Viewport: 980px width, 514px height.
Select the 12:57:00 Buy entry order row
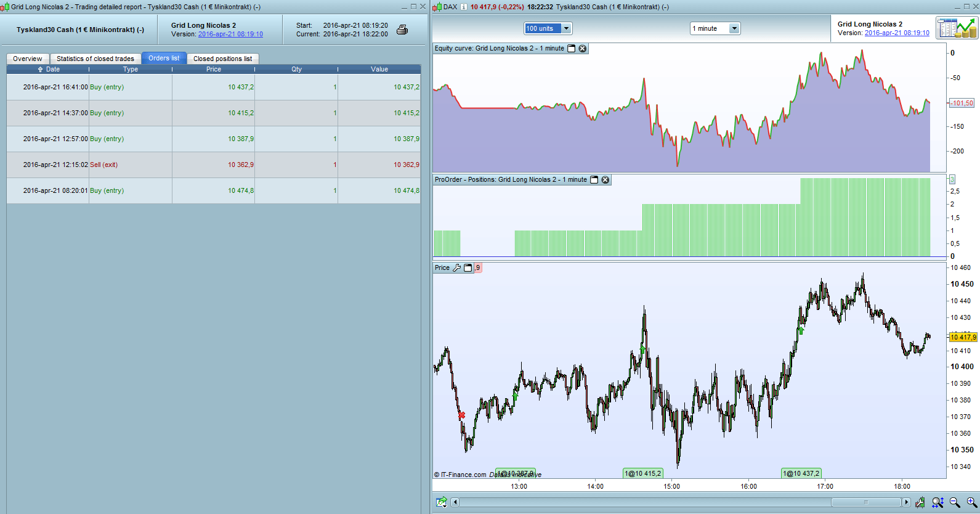pyautogui.click(x=214, y=139)
